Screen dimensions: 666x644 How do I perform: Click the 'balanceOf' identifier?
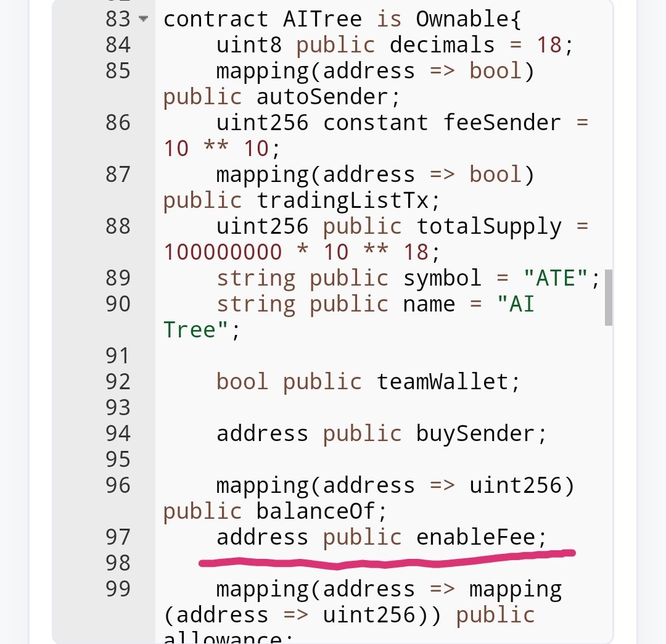tap(316, 511)
